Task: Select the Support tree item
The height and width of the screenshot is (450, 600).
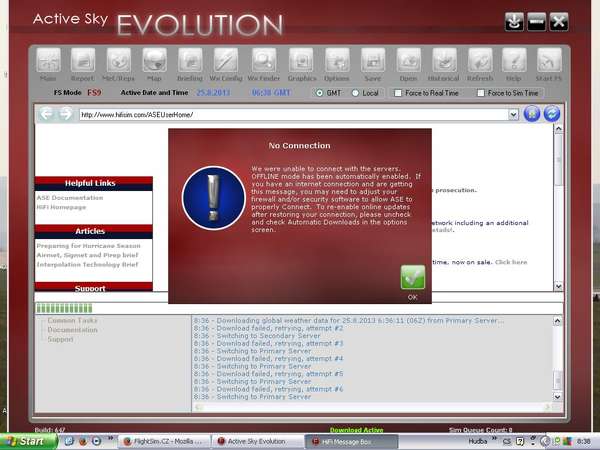Action: coord(60,339)
